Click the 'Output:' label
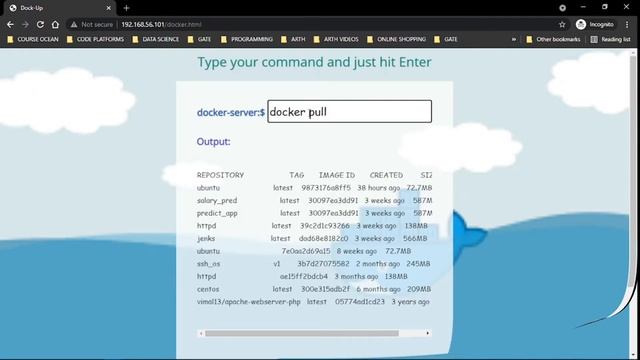 point(213,142)
